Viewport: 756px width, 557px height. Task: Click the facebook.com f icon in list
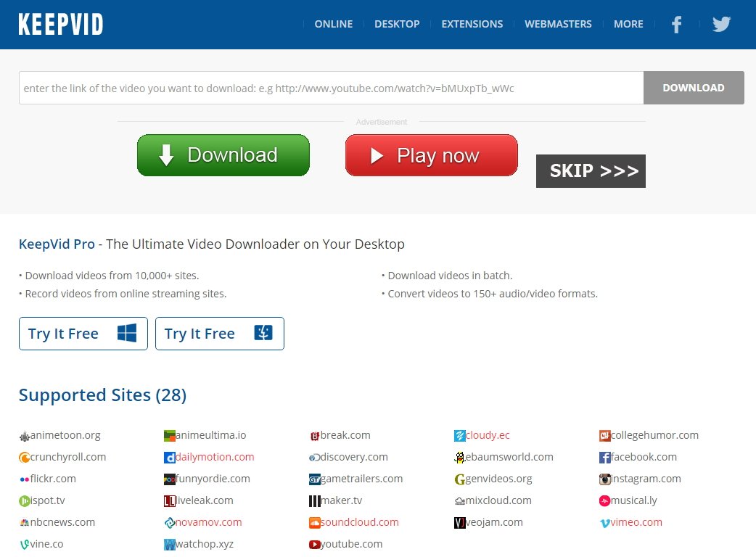[x=604, y=458]
